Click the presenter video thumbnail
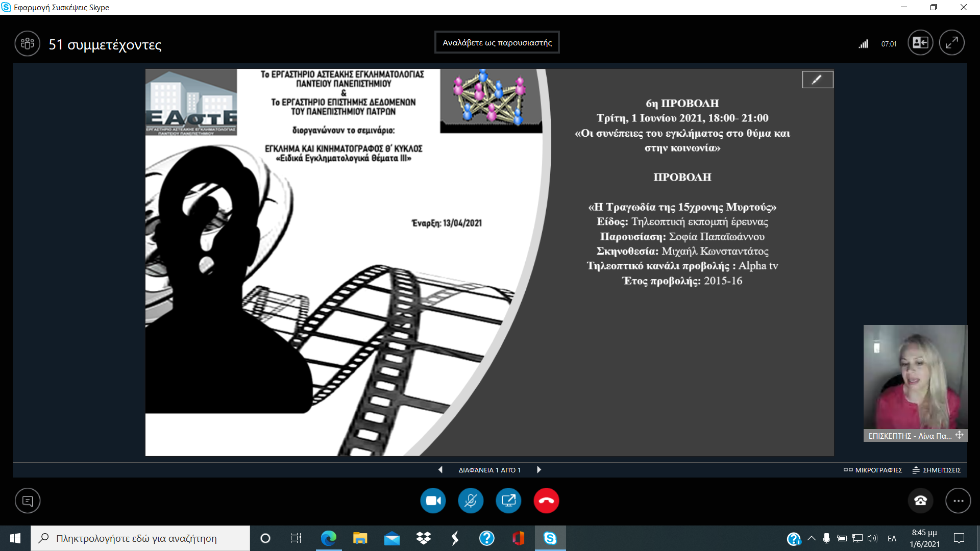The width and height of the screenshot is (980, 551). [x=915, y=378]
